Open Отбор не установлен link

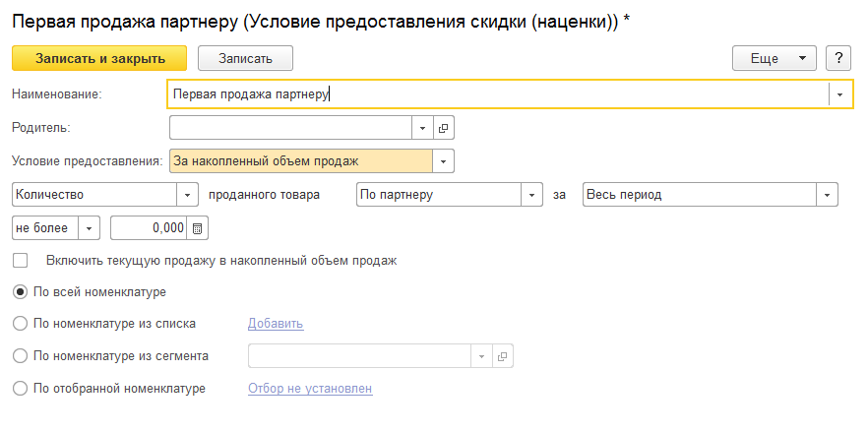tap(310, 389)
